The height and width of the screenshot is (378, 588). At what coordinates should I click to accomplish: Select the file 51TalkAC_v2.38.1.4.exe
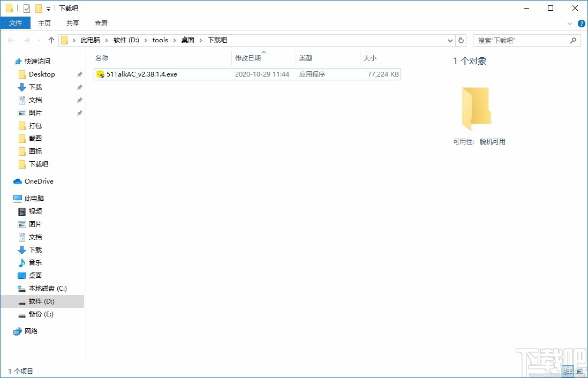247,74
